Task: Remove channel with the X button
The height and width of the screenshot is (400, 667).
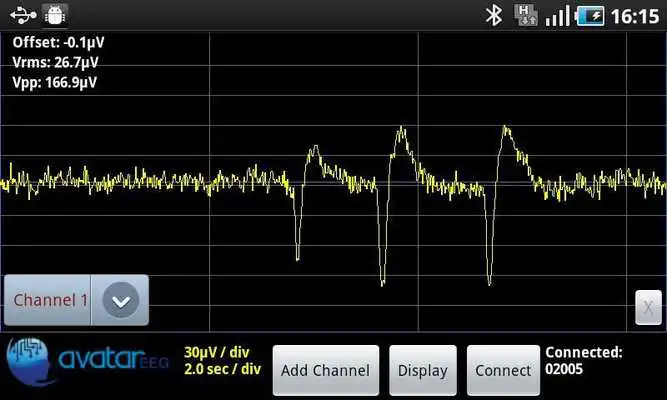Action: click(649, 308)
